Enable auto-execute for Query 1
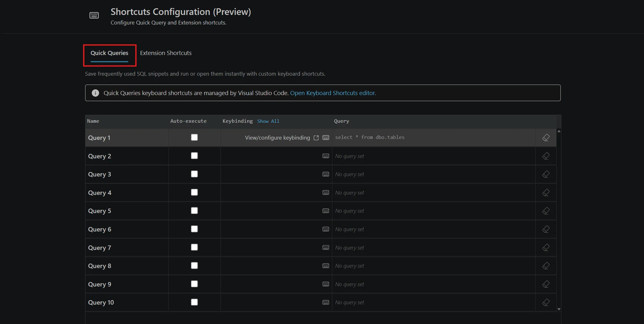 194,137
